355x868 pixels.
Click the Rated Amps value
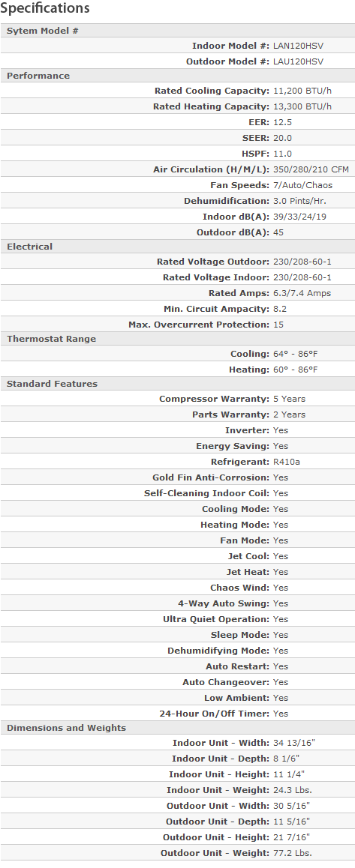[x=302, y=293]
